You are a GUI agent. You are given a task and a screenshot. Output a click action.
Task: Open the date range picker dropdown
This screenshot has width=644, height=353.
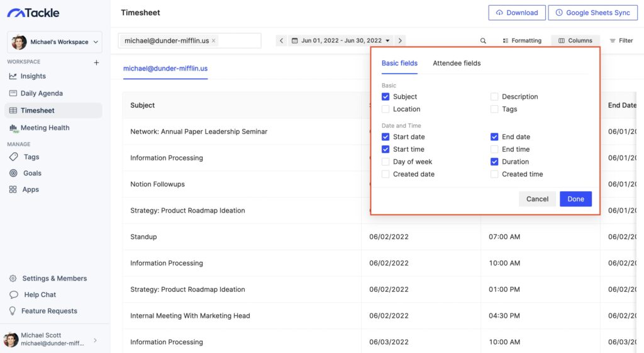coord(341,41)
